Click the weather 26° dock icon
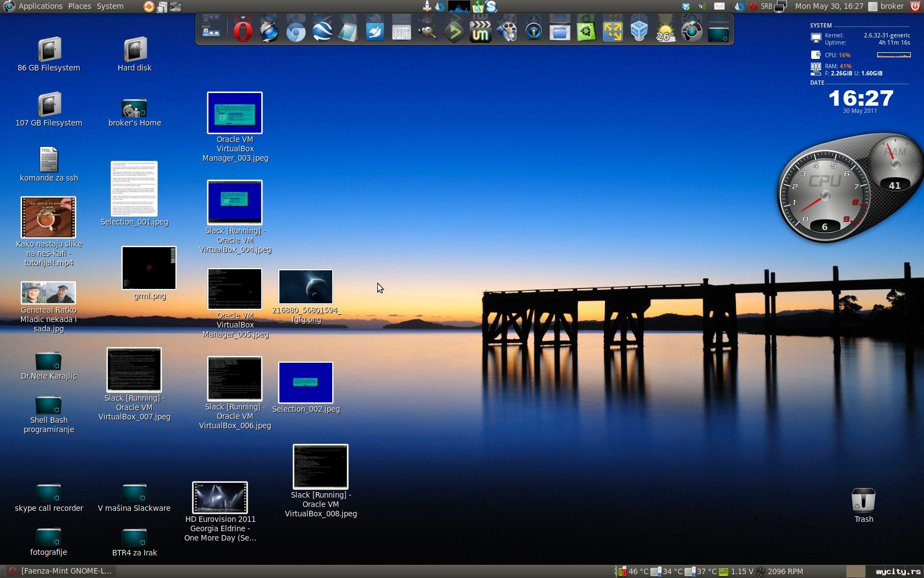Screen dimensions: 924x578 coord(665,31)
